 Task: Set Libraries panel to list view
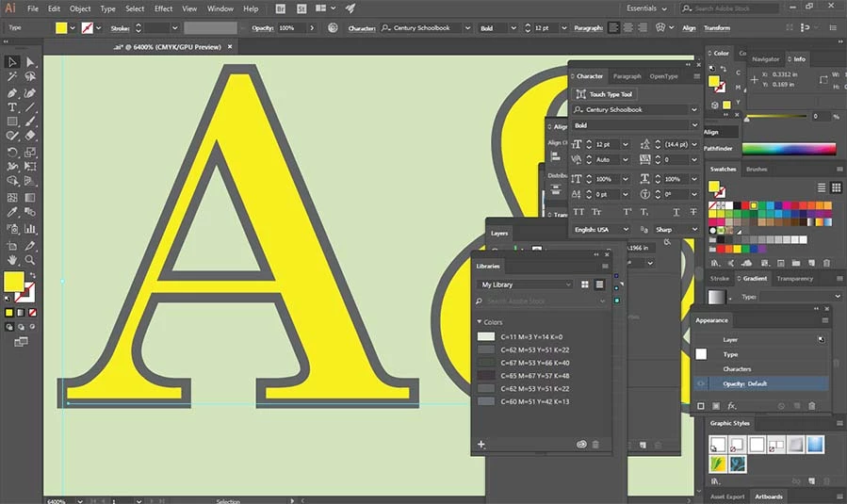(x=599, y=285)
